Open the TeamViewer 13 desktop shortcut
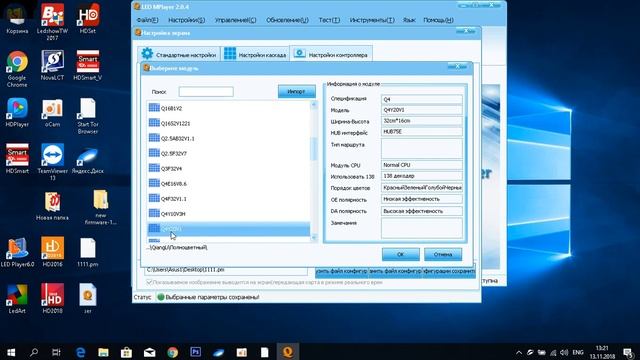 [x=52, y=162]
